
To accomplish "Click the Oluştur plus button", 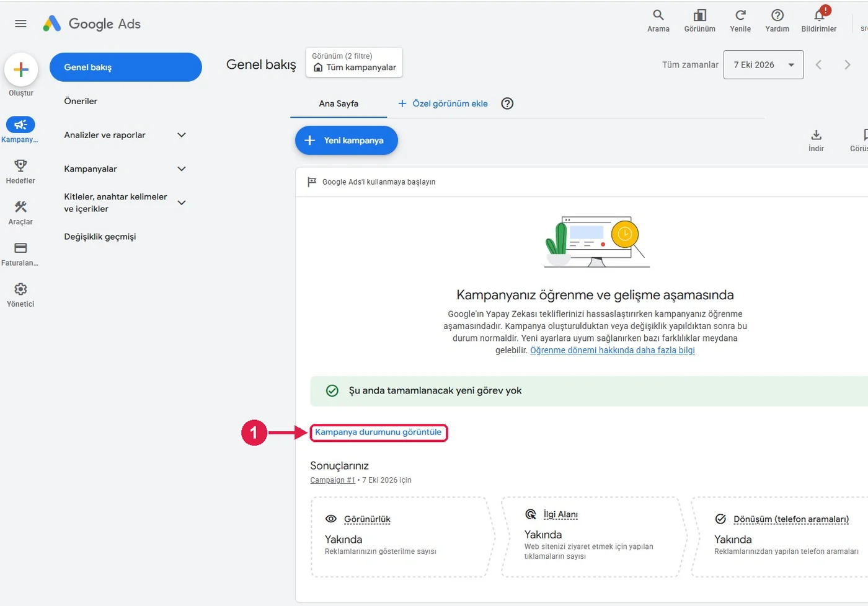I will (x=21, y=69).
